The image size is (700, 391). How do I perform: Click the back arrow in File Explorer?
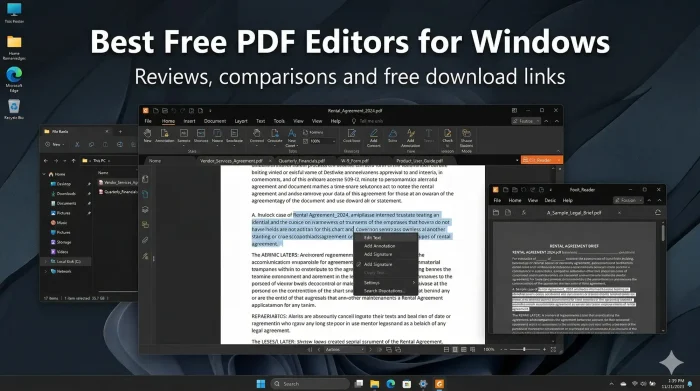point(46,161)
